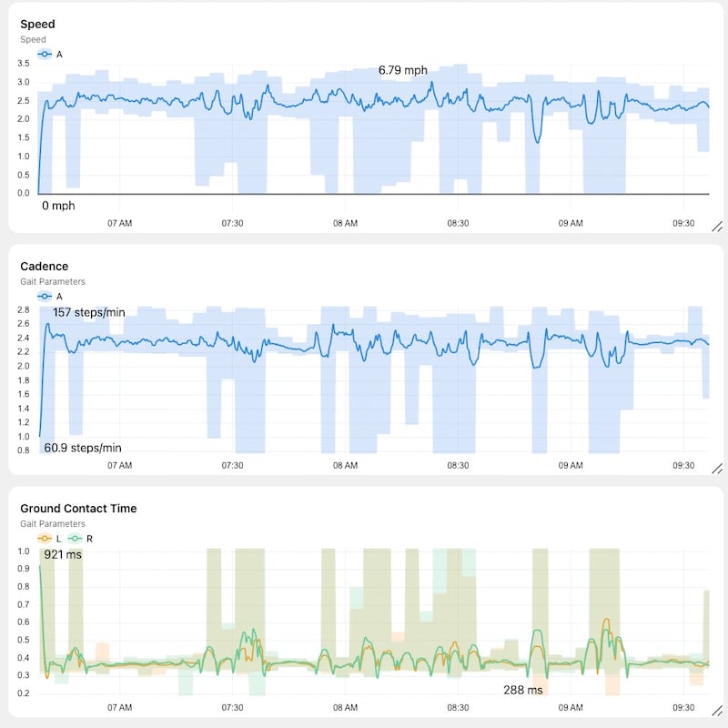Click the 288 ms label
The image size is (728, 728).
click(522, 691)
